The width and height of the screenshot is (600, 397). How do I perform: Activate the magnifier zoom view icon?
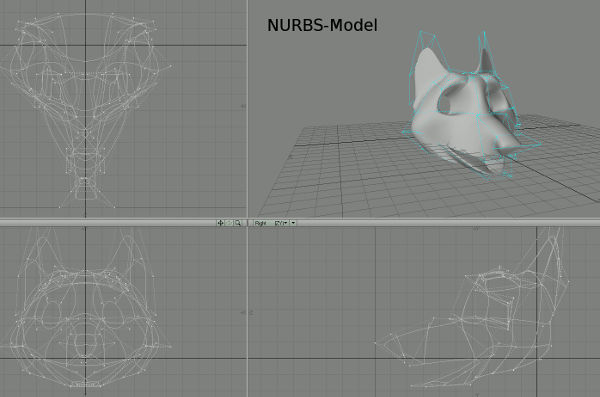pos(238,223)
